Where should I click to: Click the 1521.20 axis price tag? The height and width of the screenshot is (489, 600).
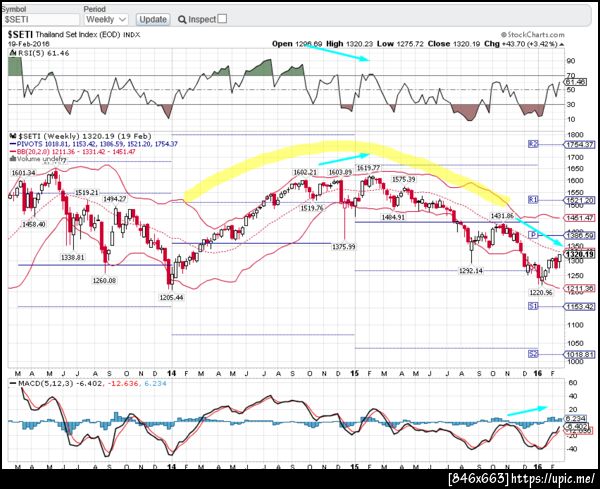[579, 200]
